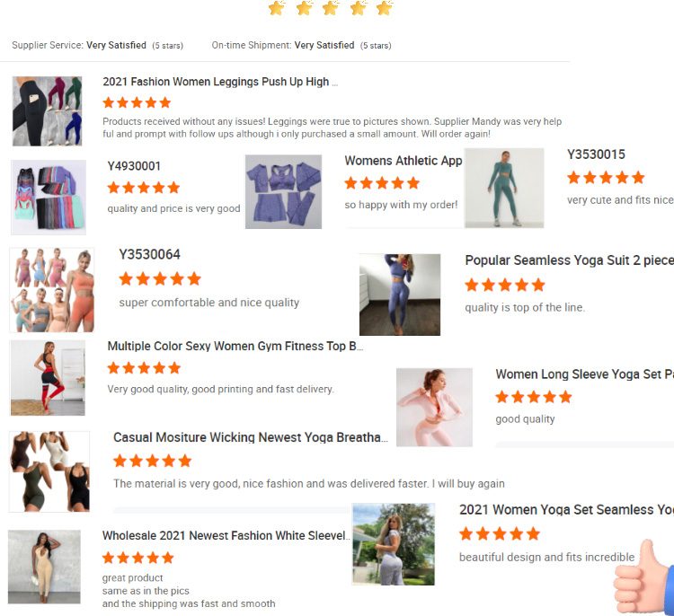Screen dimensions: 674x616
Task: Click stars under Women Long Sleeve Yoga Set
Action: point(533,397)
